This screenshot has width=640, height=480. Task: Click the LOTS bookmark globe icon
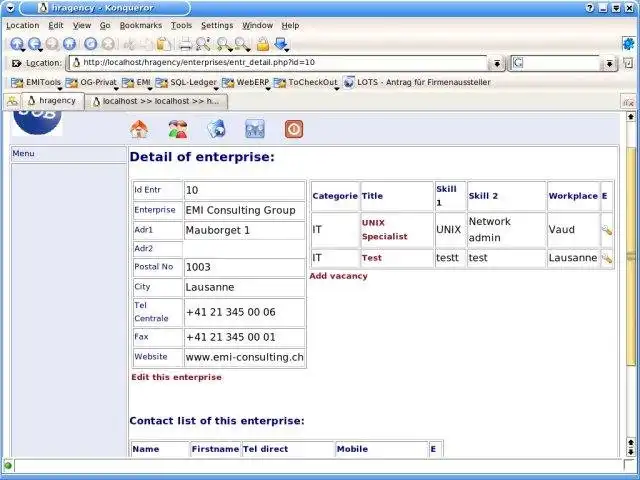tap(349, 82)
